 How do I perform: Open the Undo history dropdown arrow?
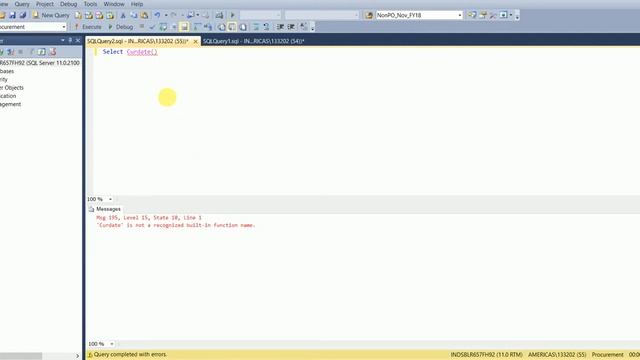tap(166, 15)
